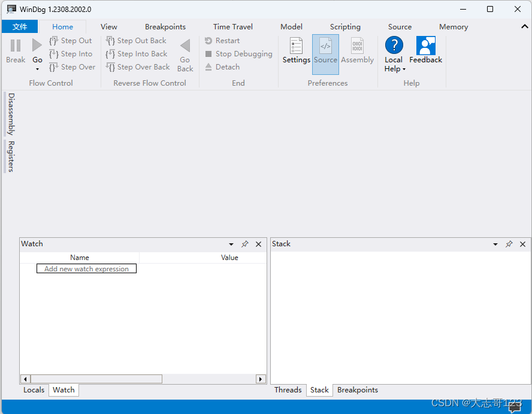
Task: Collapse the ribbon with the chevron
Action: pyautogui.click(x=525, y=26)
